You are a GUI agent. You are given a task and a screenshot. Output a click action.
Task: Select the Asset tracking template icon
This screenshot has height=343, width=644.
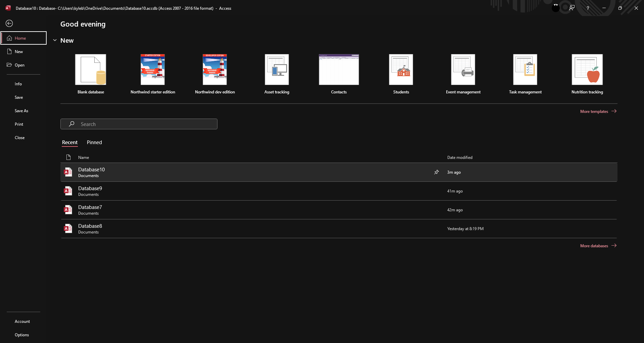277,70
